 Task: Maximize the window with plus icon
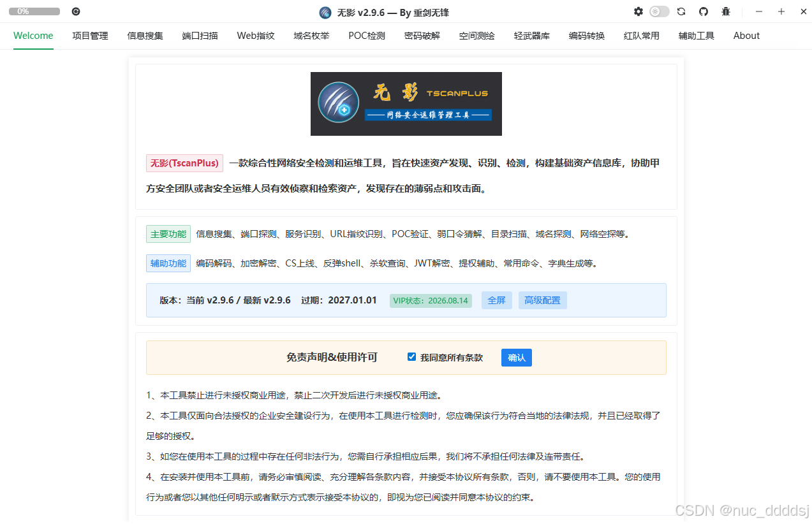(781, 11)
